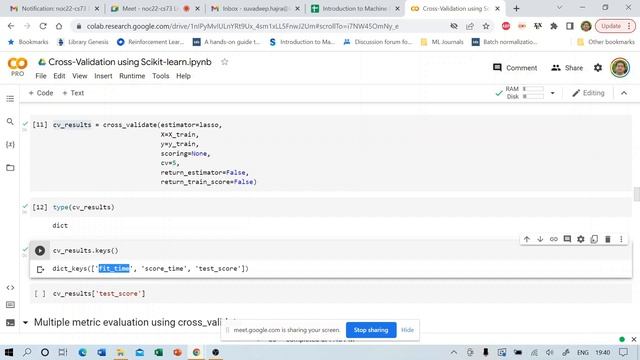The height and width of the screenshot is (360, 640).
Task: Open the Tools menu
Action: pos(161,76)
